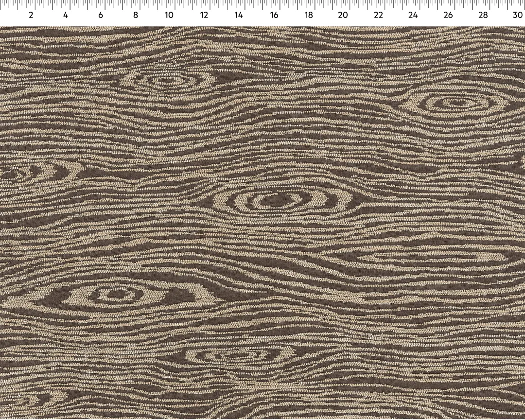Click the ruler label "28"

[483, 15]
